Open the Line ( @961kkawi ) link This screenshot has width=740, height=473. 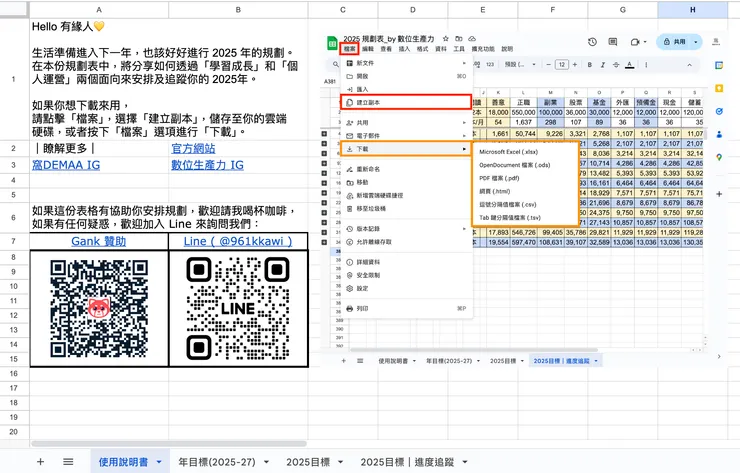coord(238,241)
